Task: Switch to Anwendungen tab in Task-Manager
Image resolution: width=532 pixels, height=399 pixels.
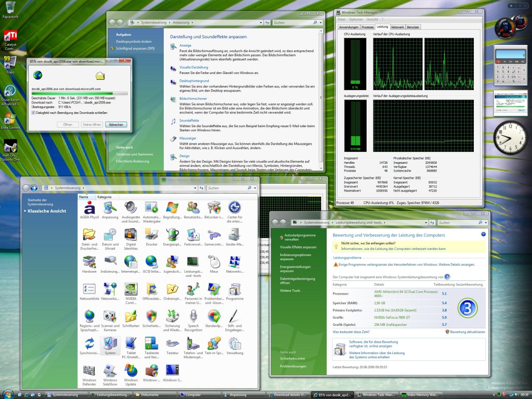Action: (x=349, y=27)
